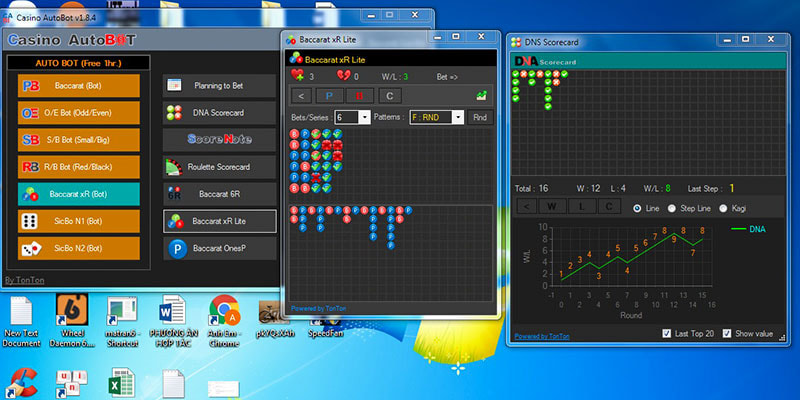Open the matran5 Shortcut icon
The image size is (800, 400).
pyautogui.click(x=122, y=322)
